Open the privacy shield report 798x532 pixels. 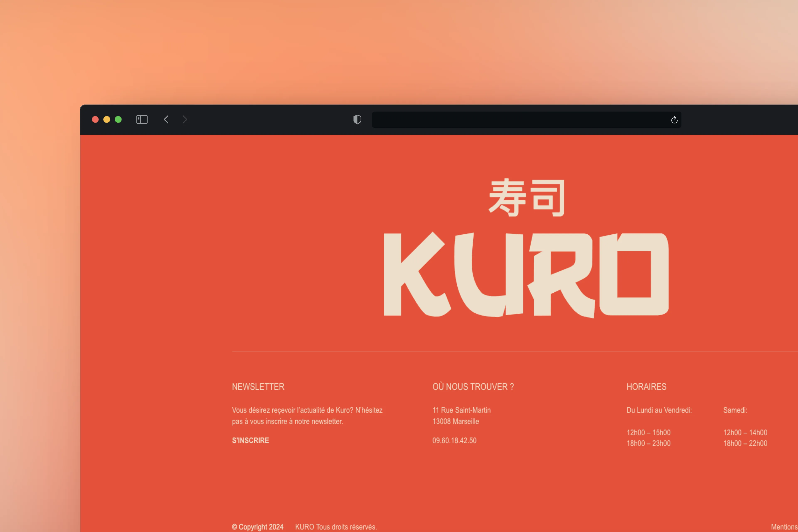click(357, 119)
